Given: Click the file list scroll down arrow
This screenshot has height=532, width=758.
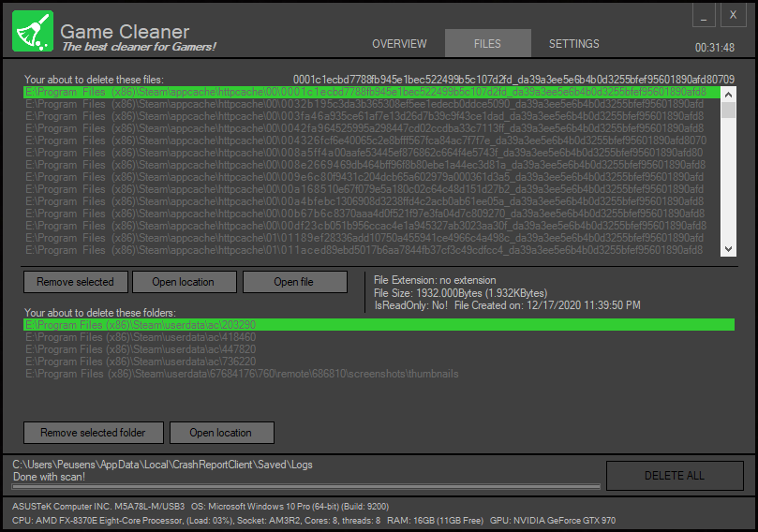Looking at the screenshot, I should (x=728, y=249).
